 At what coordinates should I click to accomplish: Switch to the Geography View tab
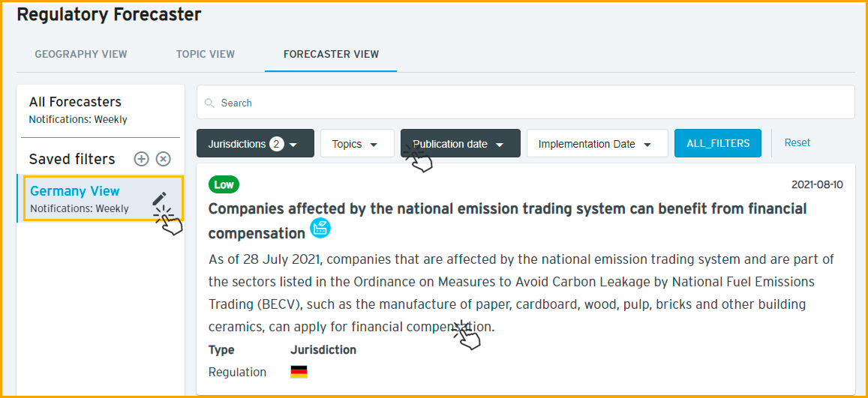(81, 54)
